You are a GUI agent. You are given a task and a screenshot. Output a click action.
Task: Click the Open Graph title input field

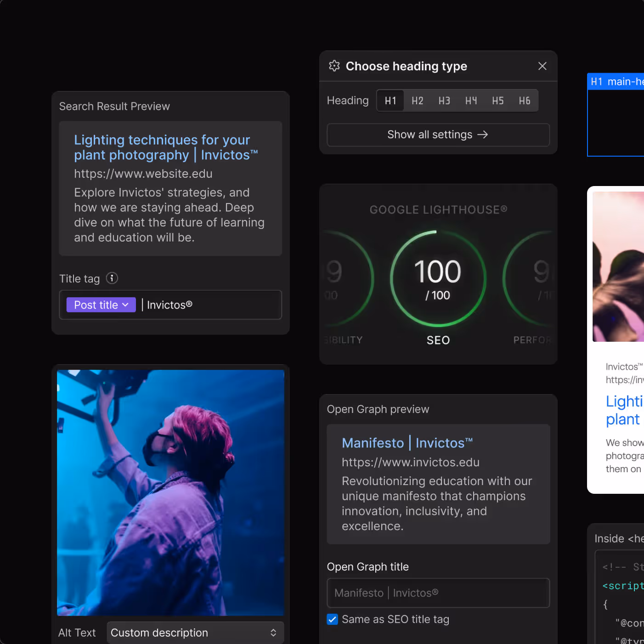[438, 593]
